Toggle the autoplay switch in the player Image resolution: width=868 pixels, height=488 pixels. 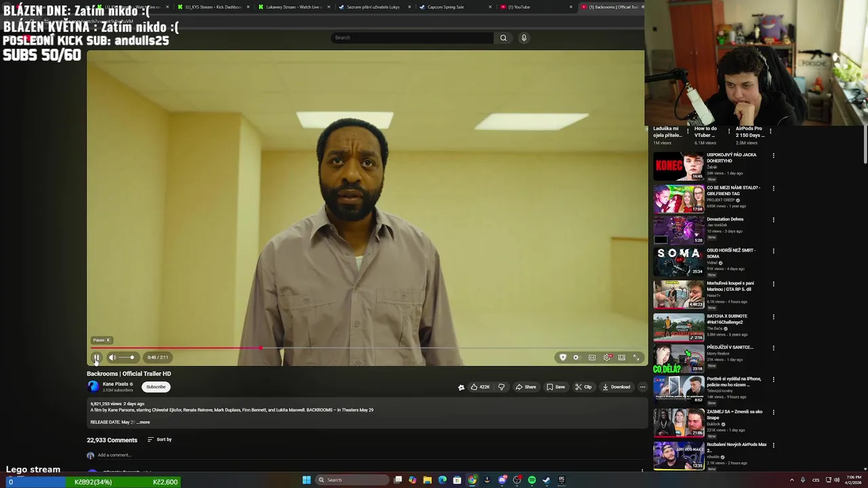[576, 357]
